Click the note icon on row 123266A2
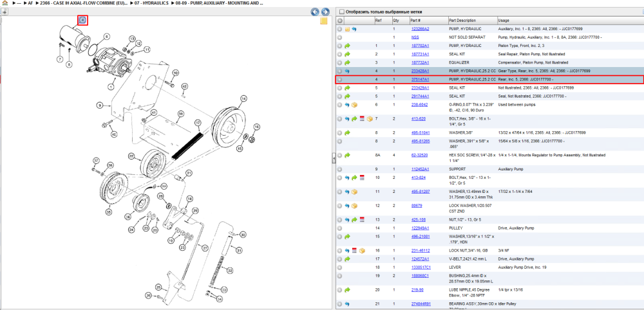This screenshot has width=644, height=310. pyautogui.click(x=347, y=29)
